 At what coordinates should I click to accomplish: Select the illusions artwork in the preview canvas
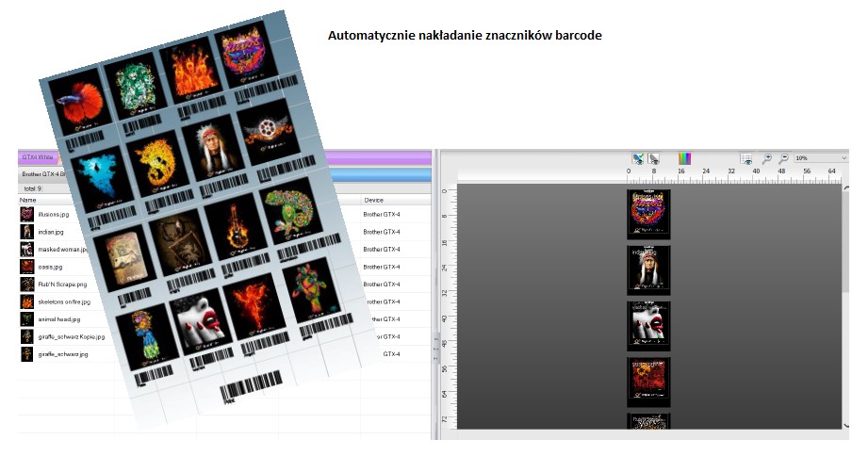(648, 214)
